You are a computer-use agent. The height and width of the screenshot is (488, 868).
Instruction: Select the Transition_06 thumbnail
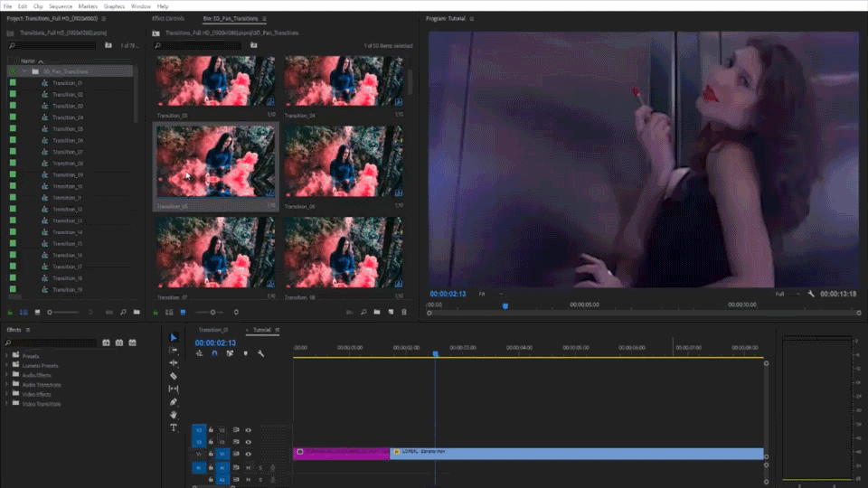tap(344, 161)
